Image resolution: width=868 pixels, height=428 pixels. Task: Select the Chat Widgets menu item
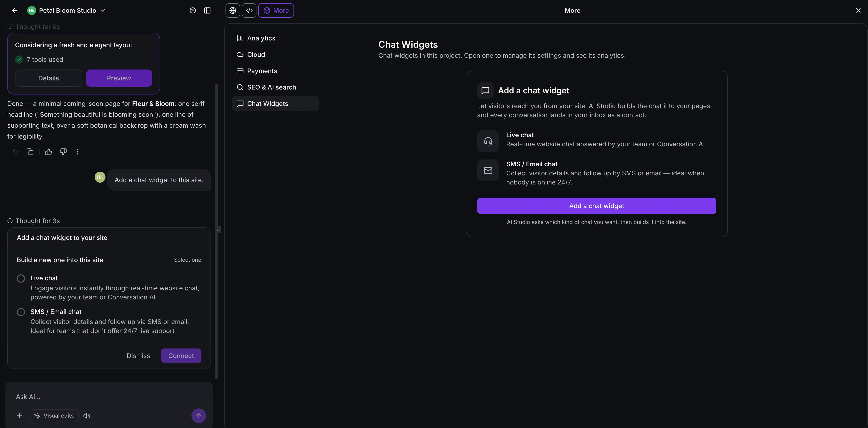pyautogui.click(x=275, y=104)
